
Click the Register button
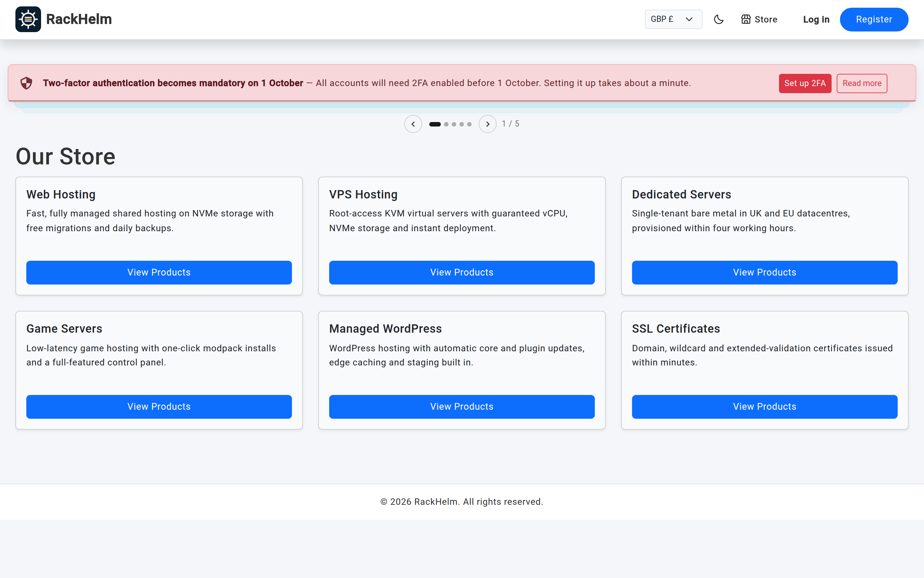pyautogui.click(x=874, y=20)
